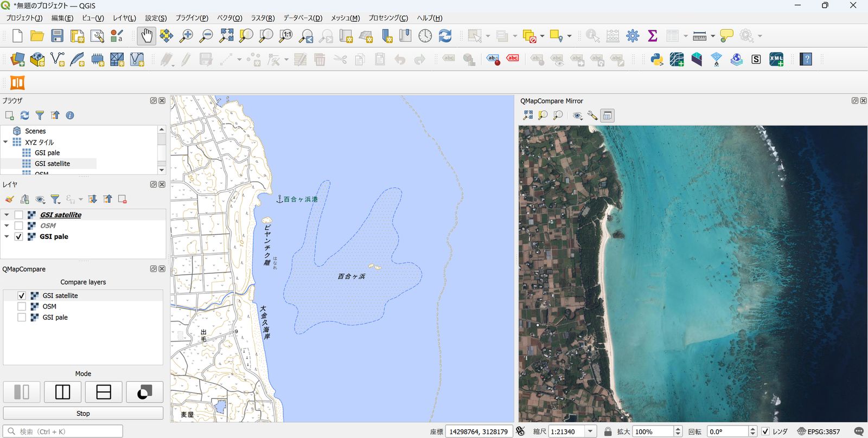868x438 pixels.
Task: Select Scenes item in Browser tree
Action: click(35, 131)
